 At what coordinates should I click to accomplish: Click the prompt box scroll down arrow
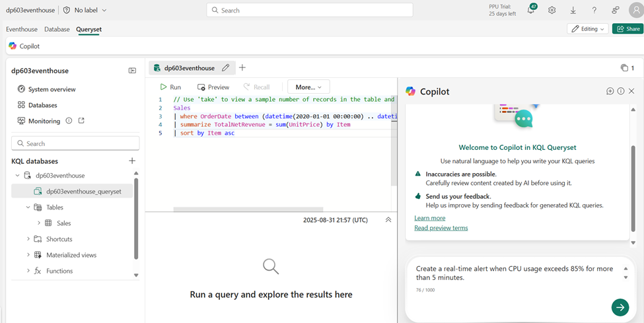click(x=626, y=278)
